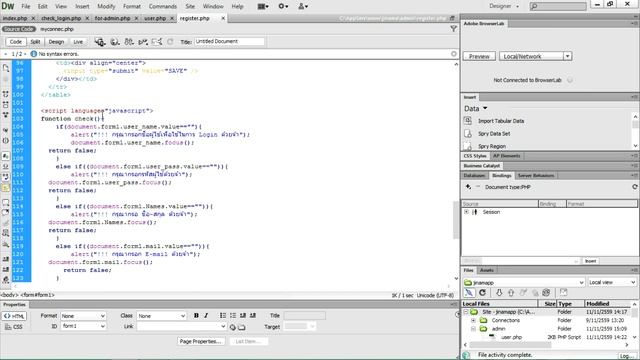Open the workspace layout switcher icon
The image size is (640, 360).
coord(263,6)
